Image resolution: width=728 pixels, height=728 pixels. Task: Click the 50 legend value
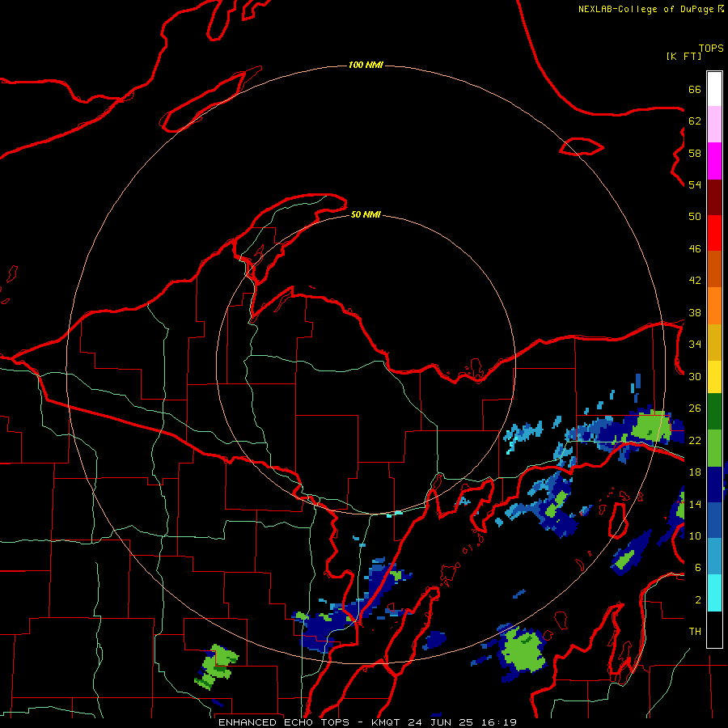[x=695, y=216]
